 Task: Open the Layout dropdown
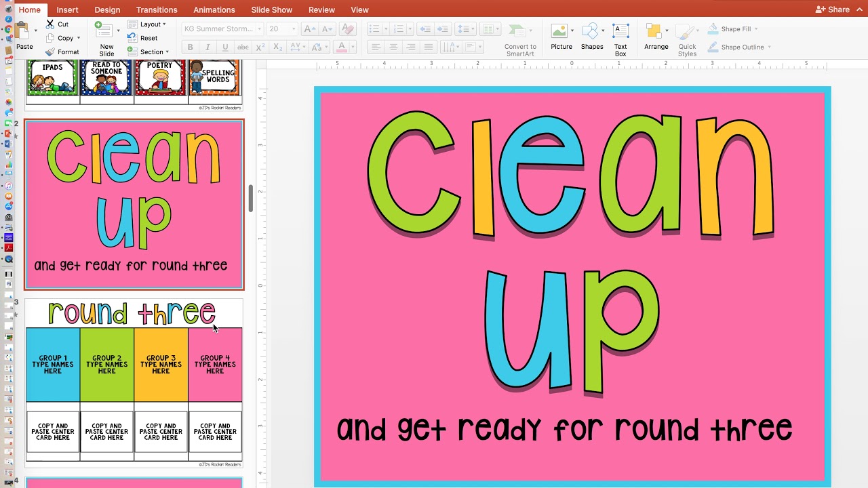[147, 24]
